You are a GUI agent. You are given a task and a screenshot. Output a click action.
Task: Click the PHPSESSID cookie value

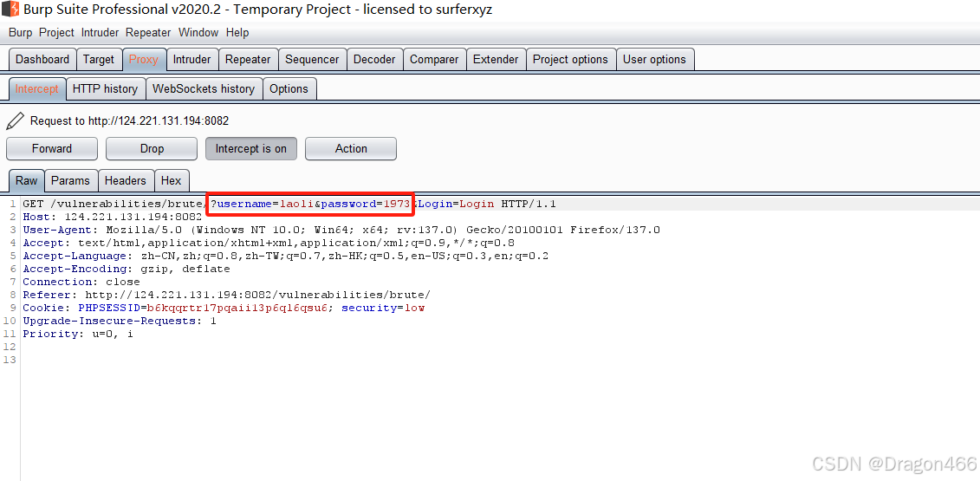237,309
